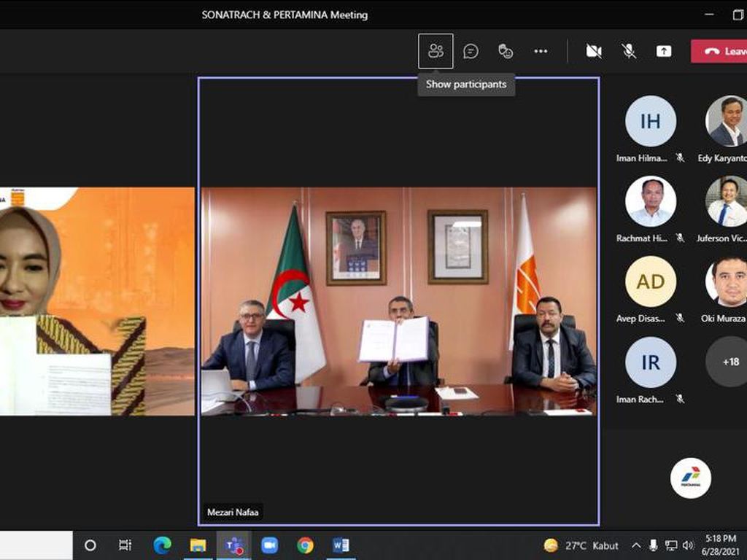This screenshot has height=560, width=747.
Task: Select Rachmat Hi... participant photo
Action: pyautogui.click(x=650, y=201)
